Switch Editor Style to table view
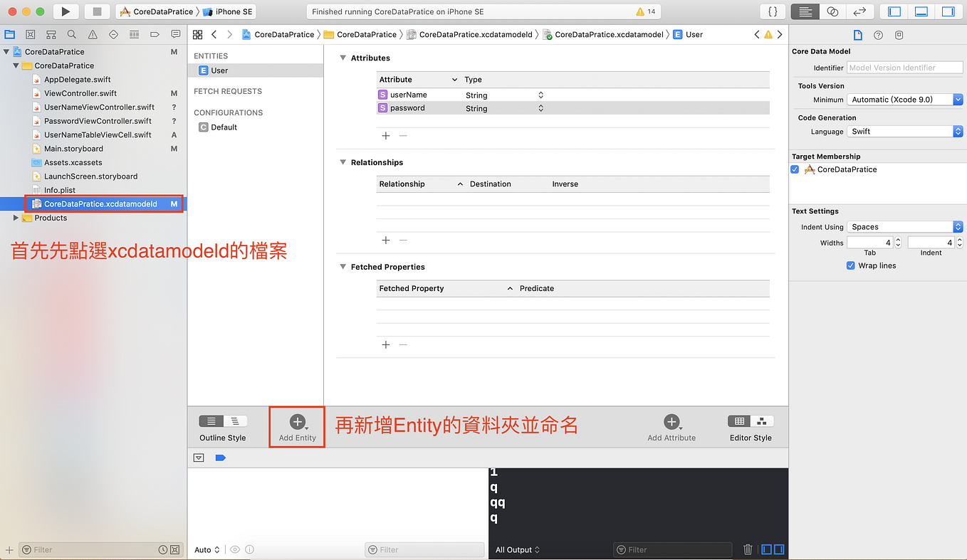 click(x=739, y=422)
